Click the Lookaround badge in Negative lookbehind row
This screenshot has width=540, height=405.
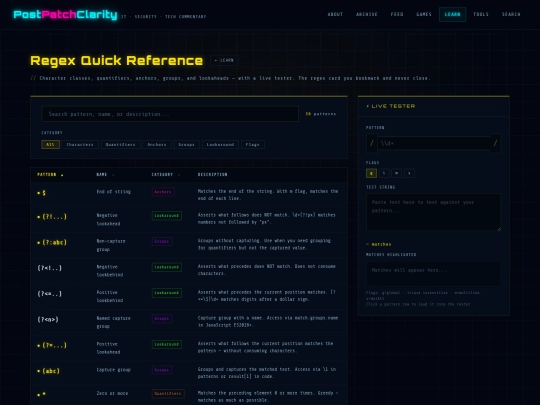167,267
